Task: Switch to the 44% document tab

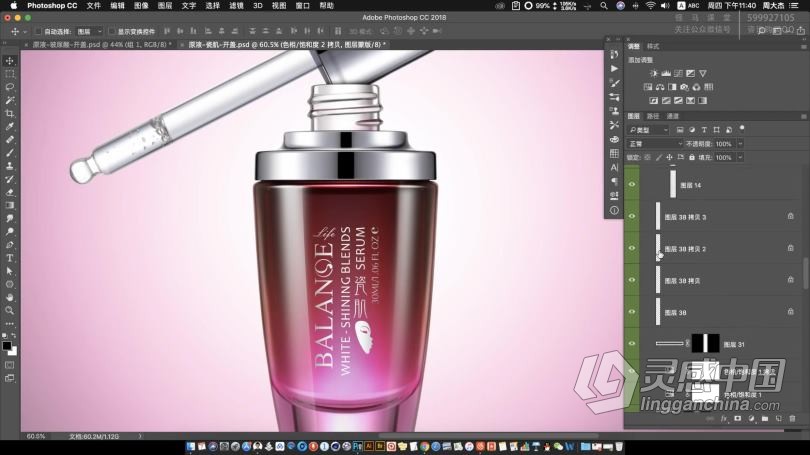Action: click(x=100, y=45)
